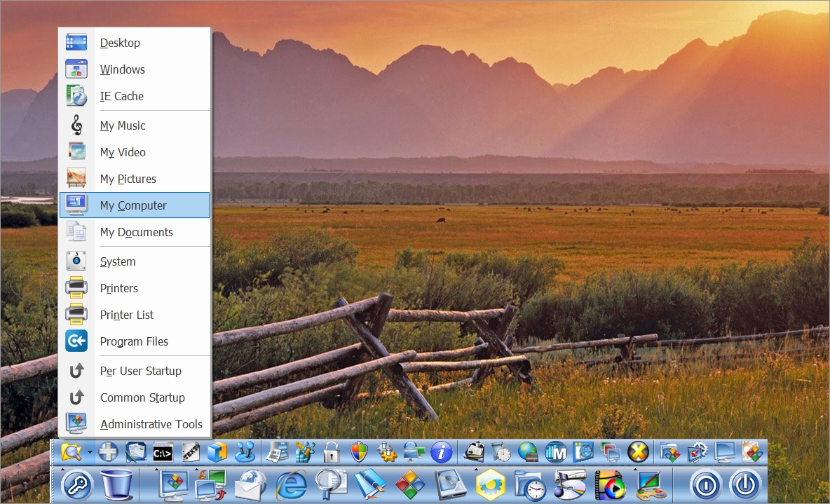The width and height of the screenshot is (830, 504).
Task: Click the Windows security shield icon
Action: point(359,452)
